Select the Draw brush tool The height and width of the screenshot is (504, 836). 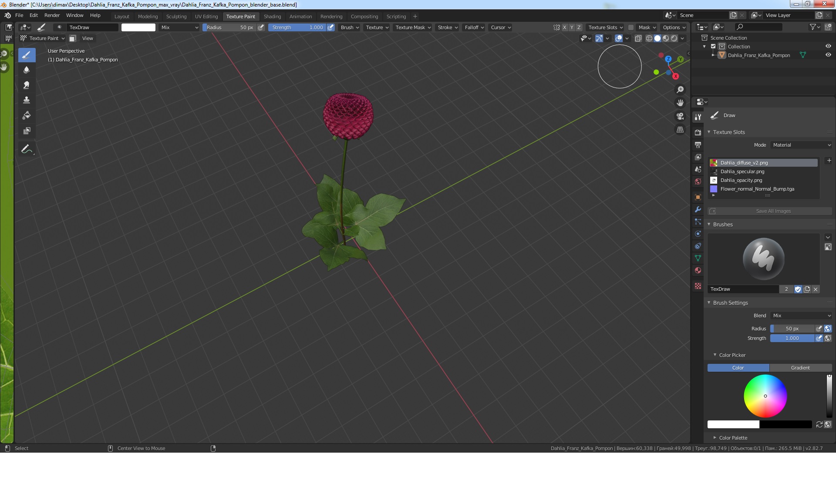tap(27, 55)
